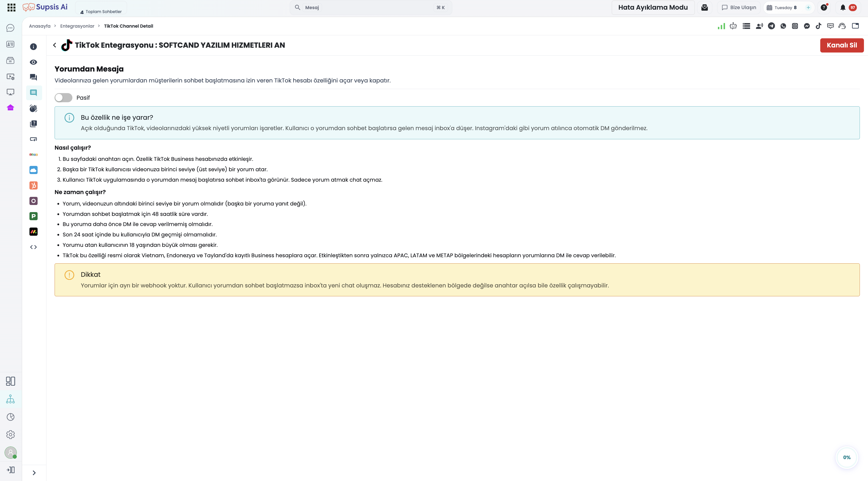
Task: Open the purple square O integration icon
Action: (33, 201)
